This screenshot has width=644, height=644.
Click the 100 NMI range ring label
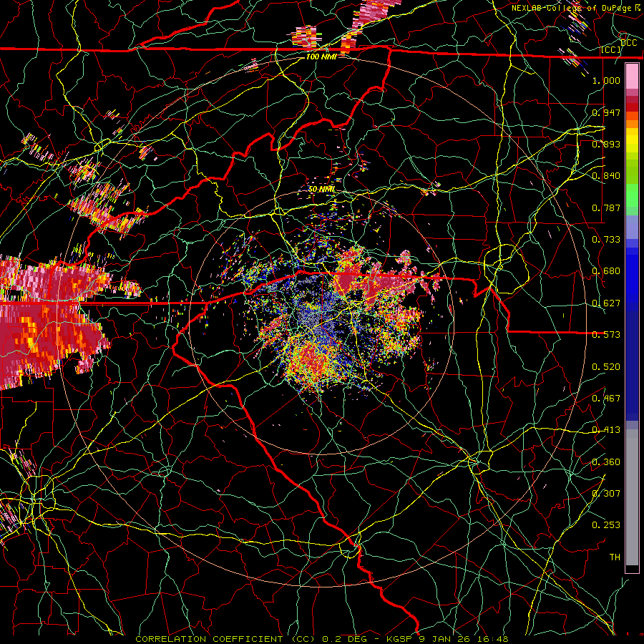321,57
